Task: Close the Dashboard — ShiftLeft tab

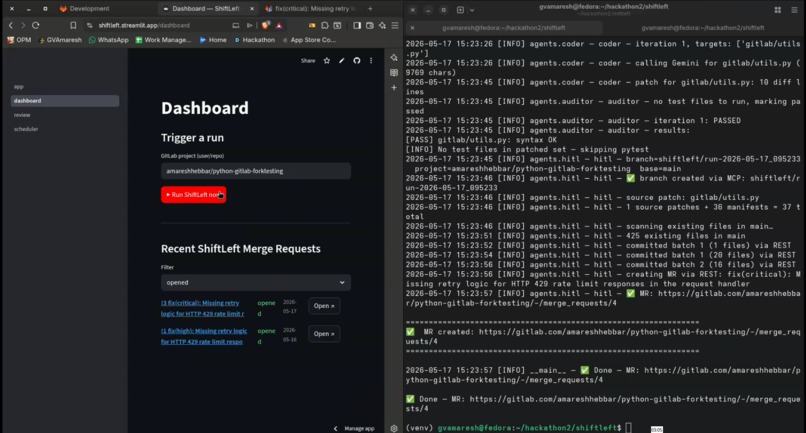Action: click(252, 9)
